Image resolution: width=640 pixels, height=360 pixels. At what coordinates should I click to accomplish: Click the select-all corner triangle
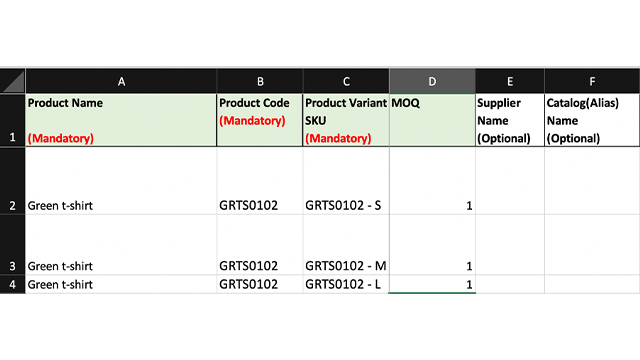13,81
